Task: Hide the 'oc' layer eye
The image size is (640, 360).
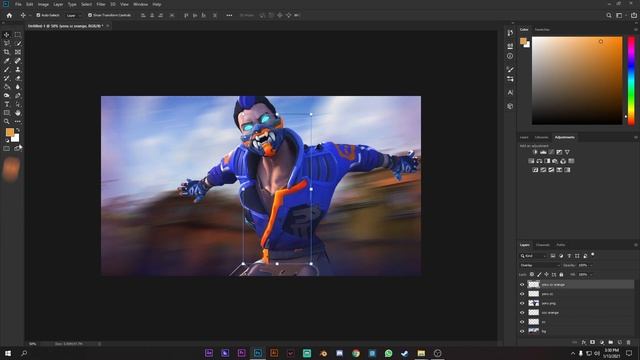Action: pos(522,322)
